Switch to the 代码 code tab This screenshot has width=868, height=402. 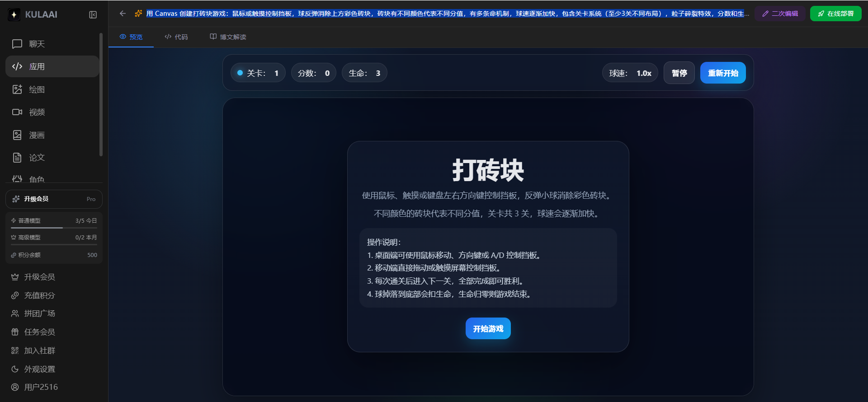(x=176, y=37)
